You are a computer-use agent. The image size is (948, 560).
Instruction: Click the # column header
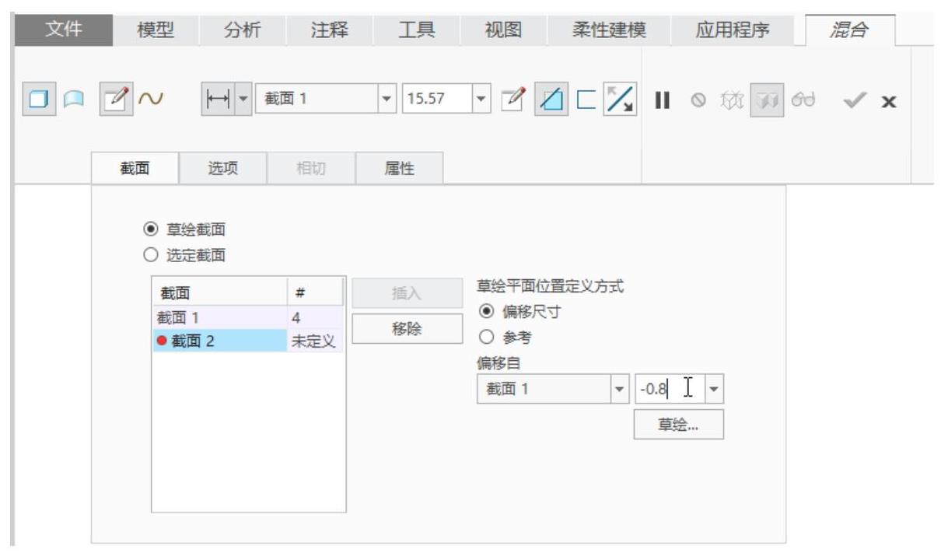[x=315, y=292]
